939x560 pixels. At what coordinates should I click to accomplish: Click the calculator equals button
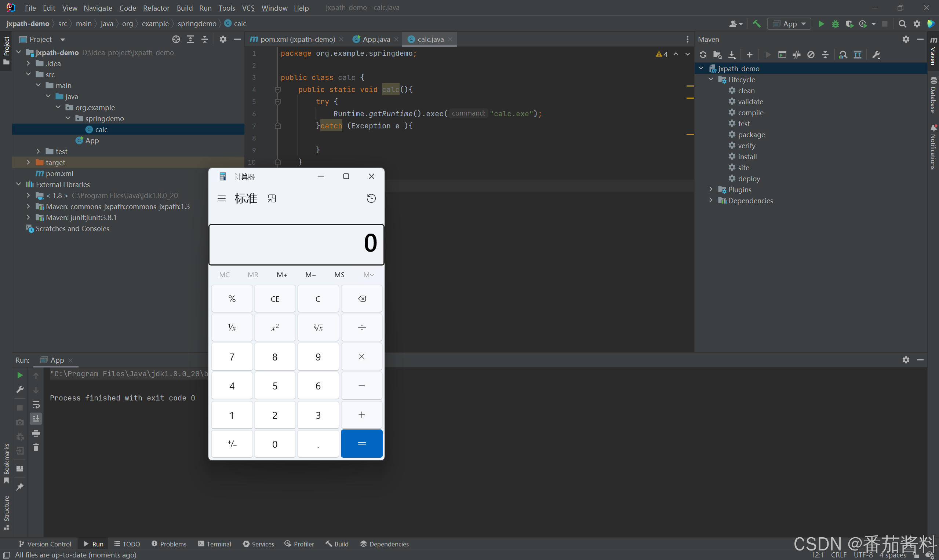click(361, 443)
